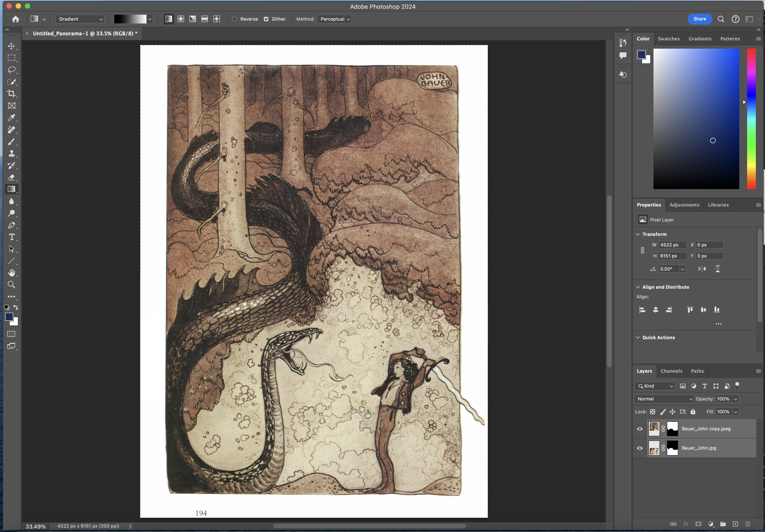Click the gradient preview in options bar
Image resolution: width=765 pixels, height=532 pixels.
pyautogui.click(x=130, y=19)
